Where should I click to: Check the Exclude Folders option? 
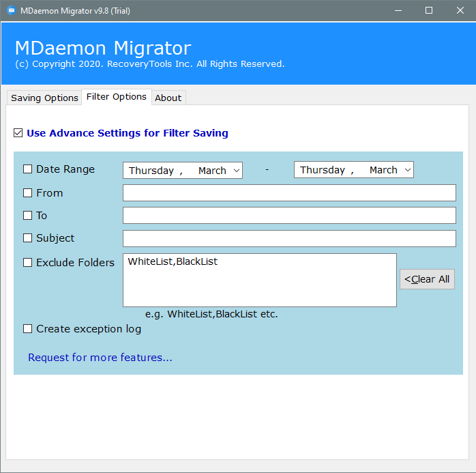click(28, 262)
